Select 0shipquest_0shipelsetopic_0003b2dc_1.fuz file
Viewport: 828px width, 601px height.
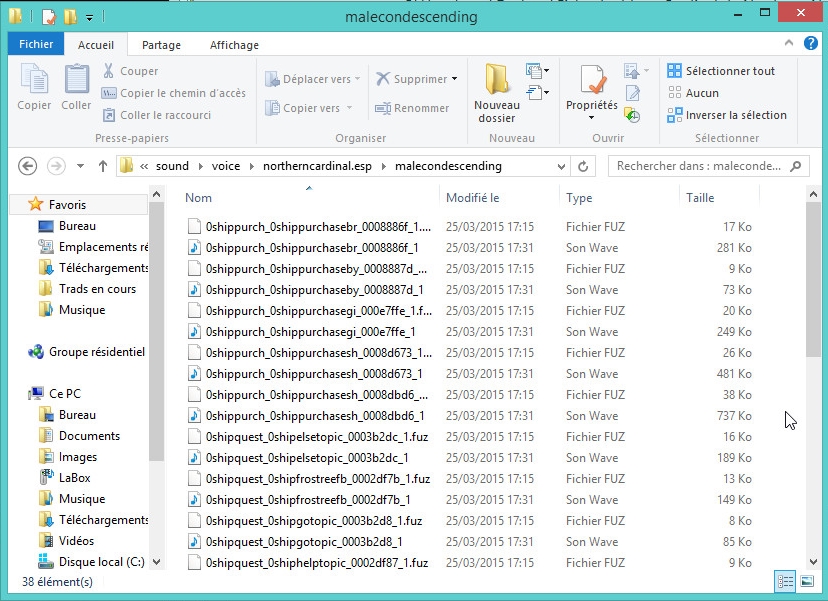[x=316, y=437]
